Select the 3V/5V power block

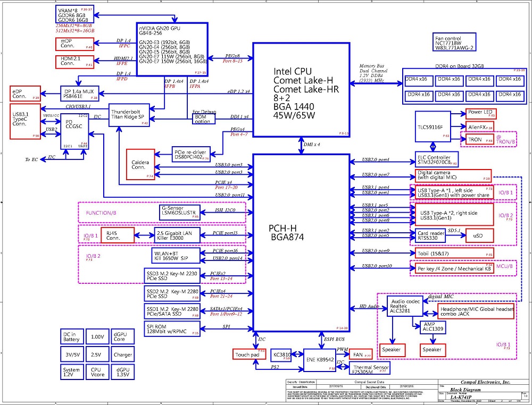click(x=72, y=355)
